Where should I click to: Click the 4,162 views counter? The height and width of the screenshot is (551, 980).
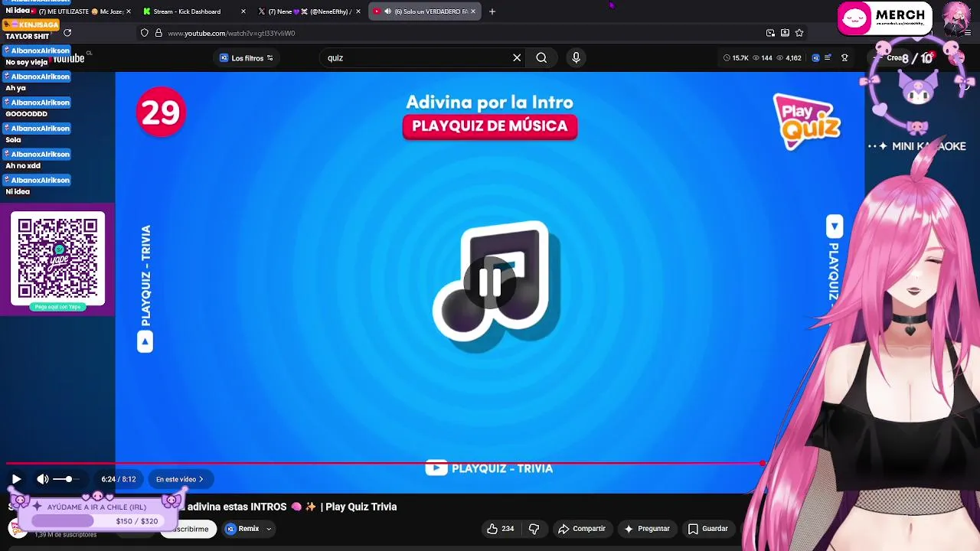789,58
